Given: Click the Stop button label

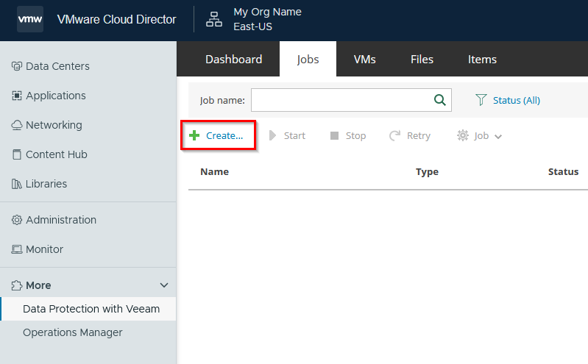Looking at the screenshot, I should tap(355, 136).
